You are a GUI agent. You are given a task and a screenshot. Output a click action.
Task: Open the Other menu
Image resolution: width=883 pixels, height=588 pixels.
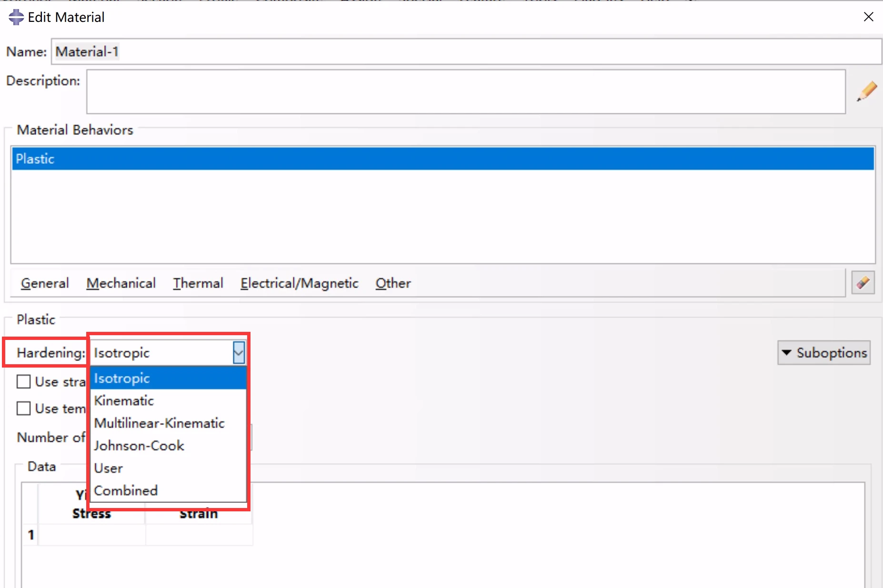pyautogui.click(x=393, y=283)
